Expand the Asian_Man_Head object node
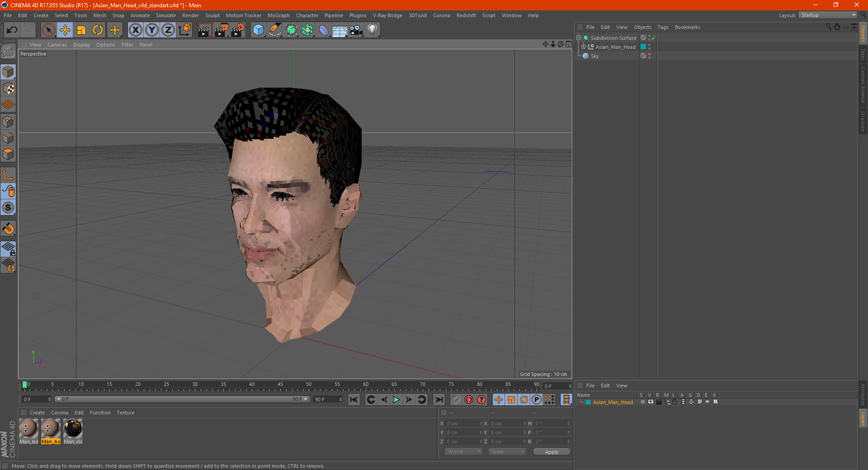The image size is (868, 470). [584, 47]
